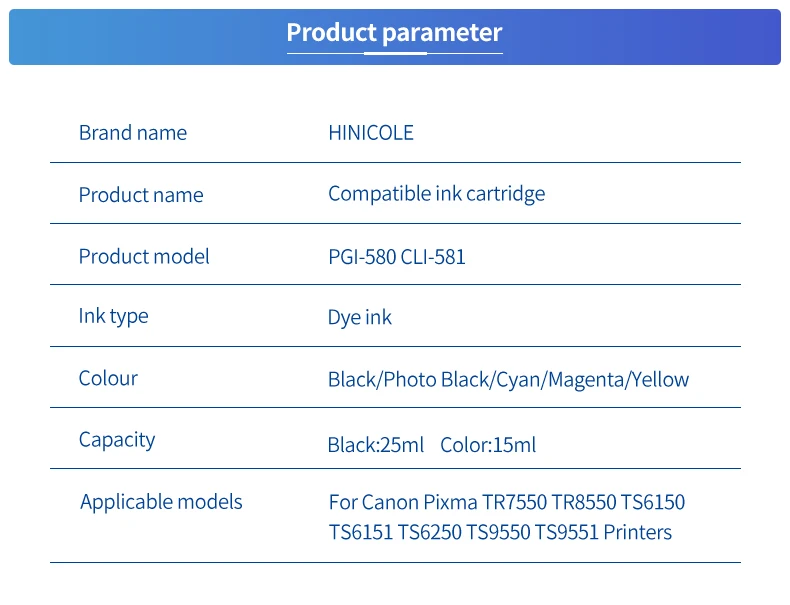Image resolution: width=790 pixels, height=605 pixels.
Task: Select the Colour label
Action: point(108,378)
